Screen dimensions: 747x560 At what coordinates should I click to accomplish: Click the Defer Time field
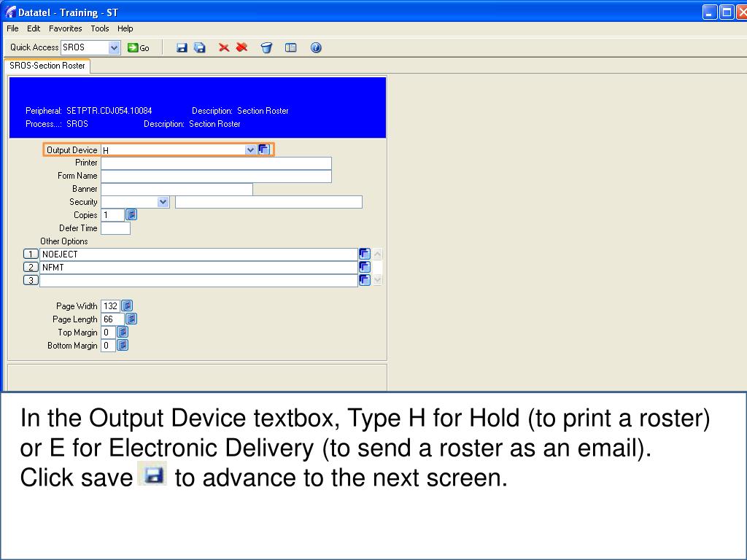point(115,228)
